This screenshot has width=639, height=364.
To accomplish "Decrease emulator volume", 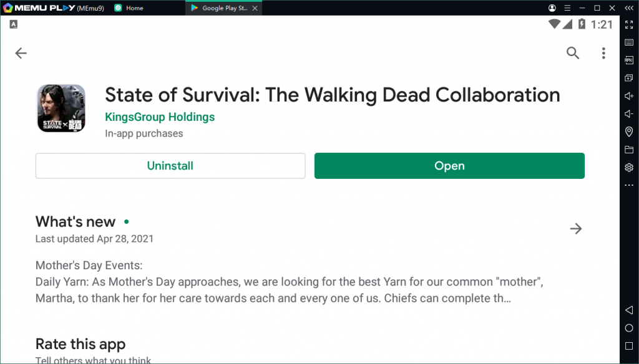I will [629, 114].
